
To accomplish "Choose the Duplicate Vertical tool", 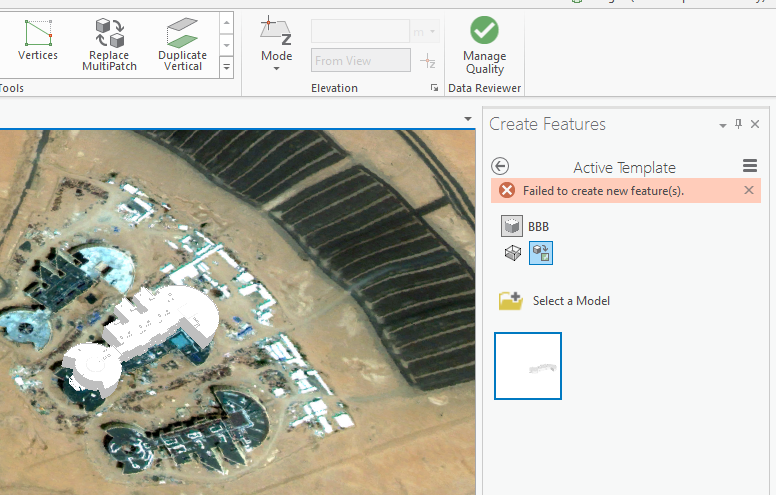I will [x=183, y=45].
